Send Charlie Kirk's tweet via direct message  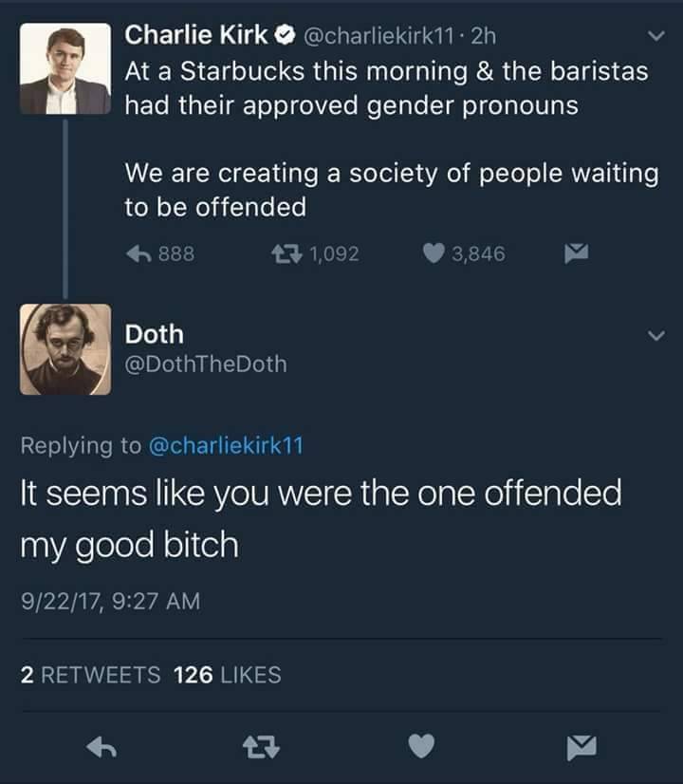(x=576, y=253)
